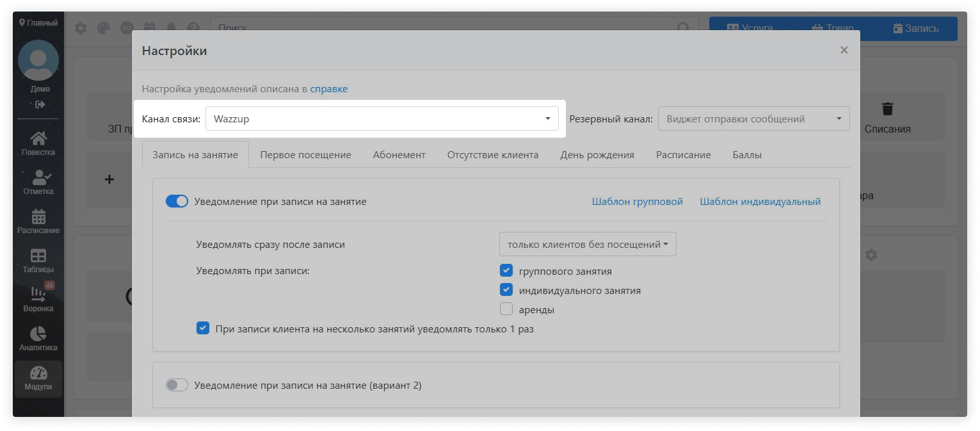Click the logout icon under Демо
This screenshot has height=431, width=980.
(40, 104)
